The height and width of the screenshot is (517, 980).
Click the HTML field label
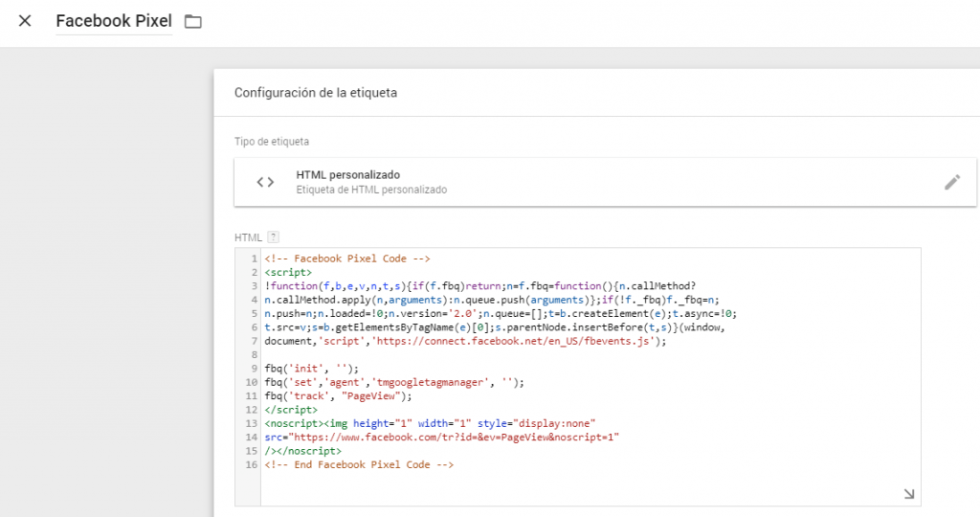point(248,237)
